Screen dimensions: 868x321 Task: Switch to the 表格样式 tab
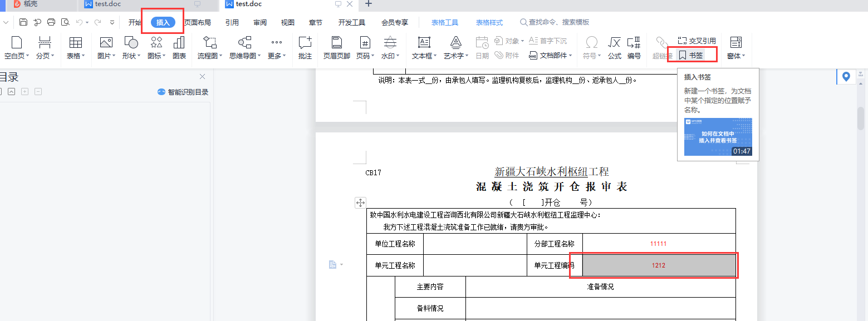(x=489, y=22)
